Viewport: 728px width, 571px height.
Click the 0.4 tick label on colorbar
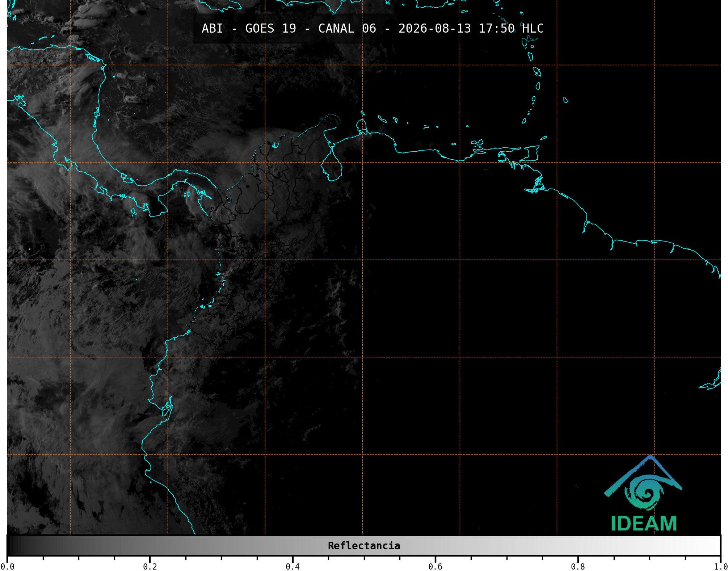(x=293, y=566)
